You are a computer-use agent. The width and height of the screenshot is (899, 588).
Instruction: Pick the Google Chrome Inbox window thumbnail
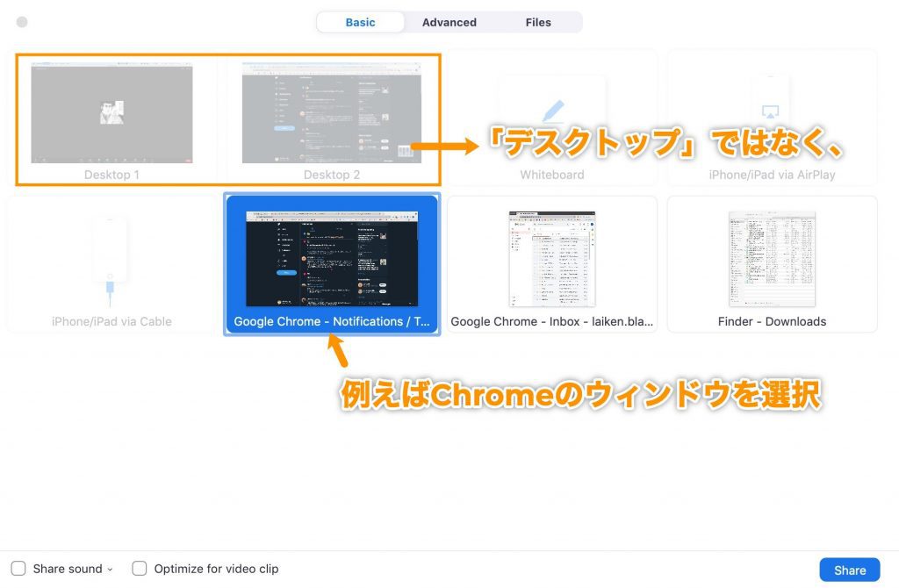[551, 257]
